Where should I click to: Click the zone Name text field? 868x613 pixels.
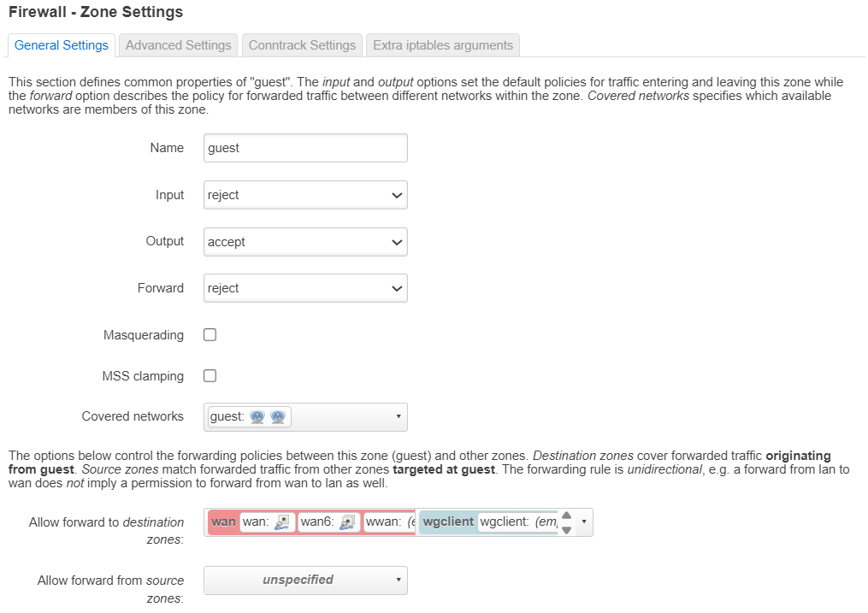(305, 148)
